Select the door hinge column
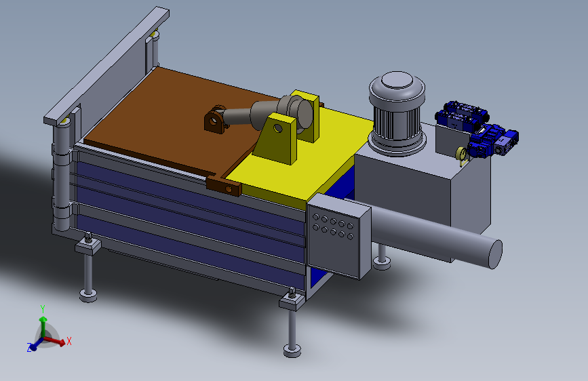 [x=62, y=176]
